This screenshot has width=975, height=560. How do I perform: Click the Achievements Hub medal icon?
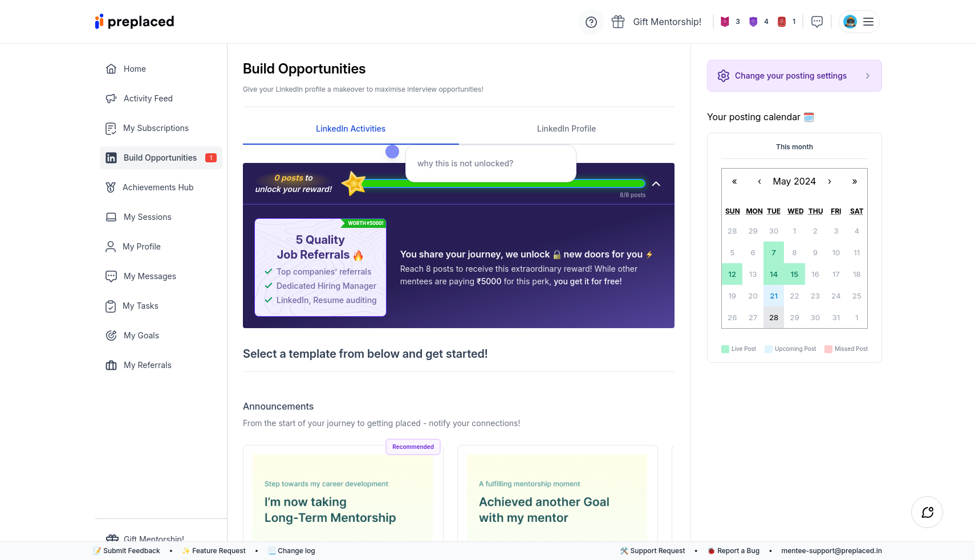(x=111, y=187)
